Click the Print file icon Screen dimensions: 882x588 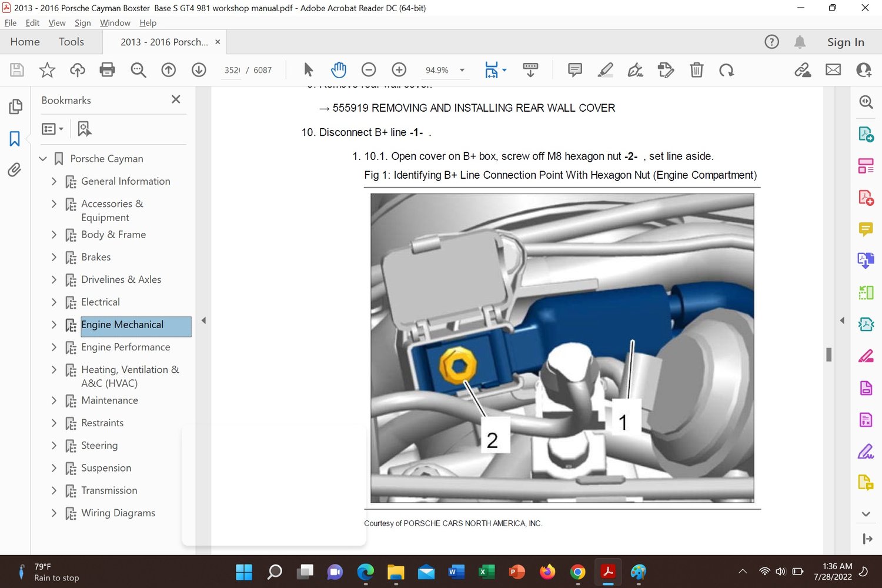[108, 70]
